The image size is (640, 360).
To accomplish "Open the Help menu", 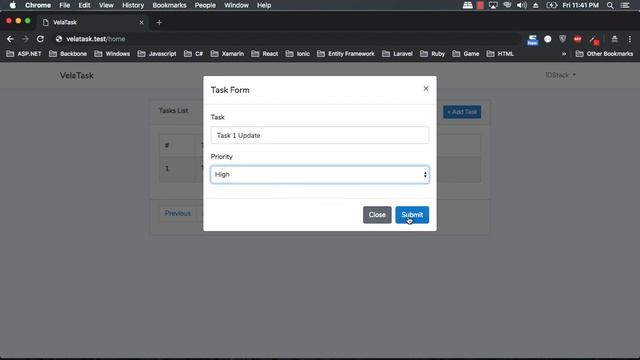I will 264,5.
